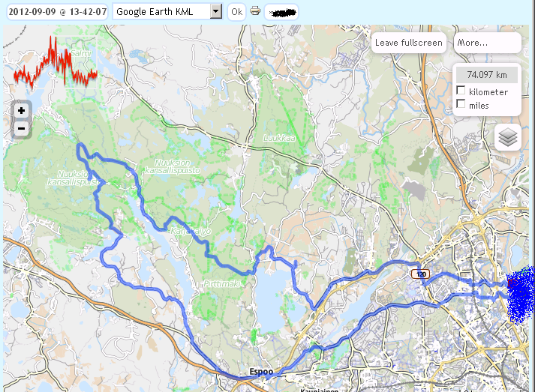
Task: Enable the kilometer markers checkbox
Action: pyautogui.click(x=461, y=91)
